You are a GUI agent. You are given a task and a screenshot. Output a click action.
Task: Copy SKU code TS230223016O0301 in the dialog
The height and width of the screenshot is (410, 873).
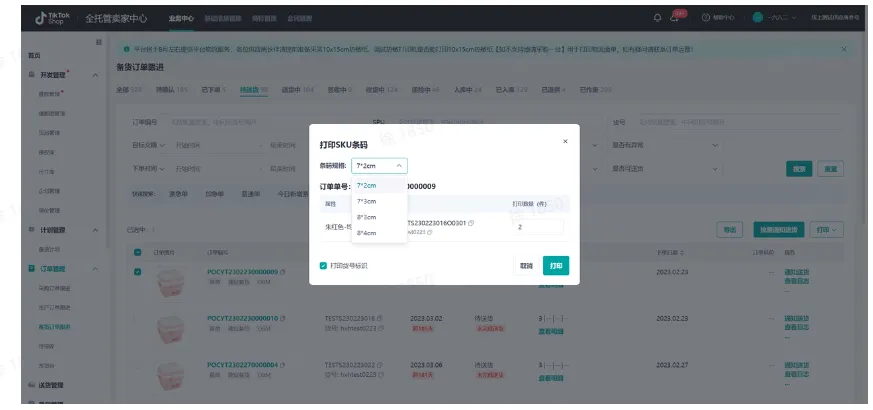[x=471, y=223]
